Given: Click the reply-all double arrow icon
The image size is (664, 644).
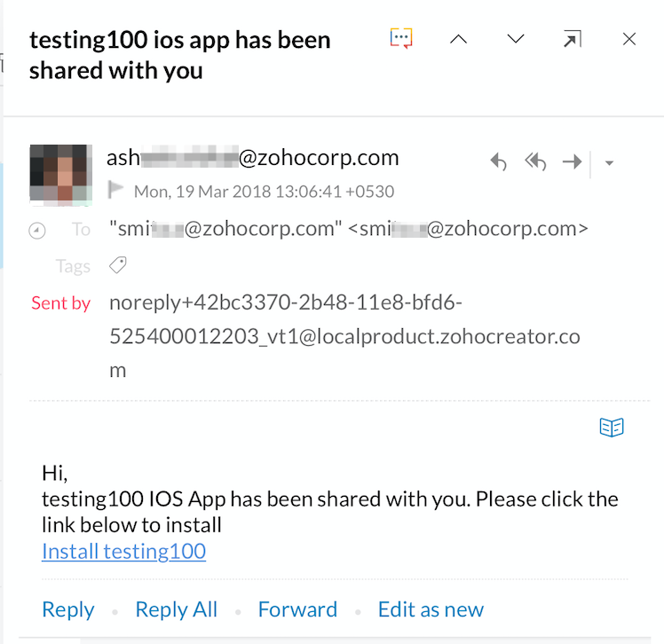Looking at the screenshot, I should coord(535,161).
